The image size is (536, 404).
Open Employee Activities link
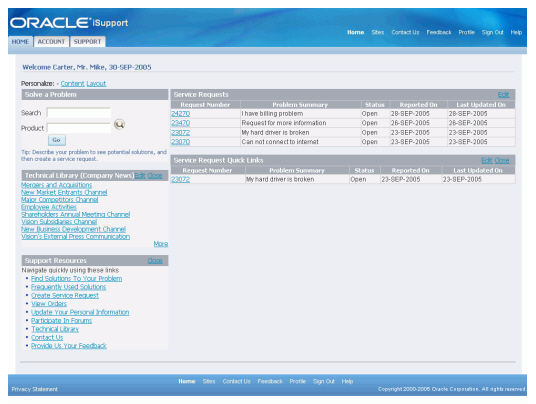49,207
